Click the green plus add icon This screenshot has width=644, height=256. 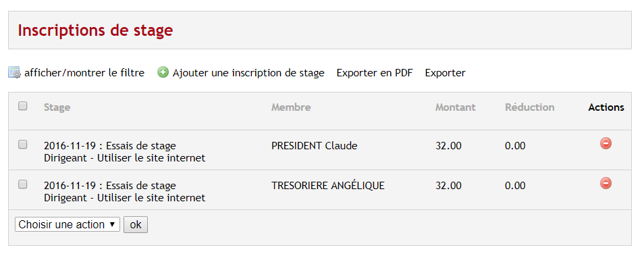[163, 73]
